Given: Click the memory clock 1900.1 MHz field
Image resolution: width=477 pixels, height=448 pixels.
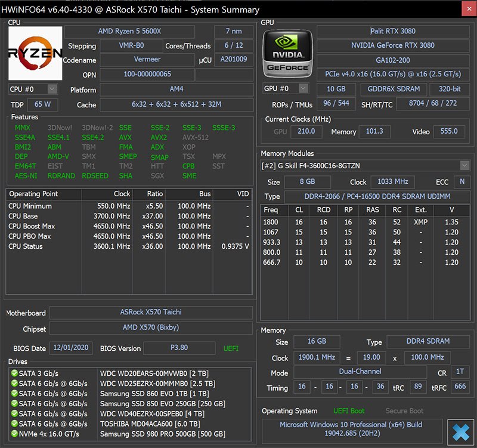Looking at the screenshot, I should (x=317, y=357).
